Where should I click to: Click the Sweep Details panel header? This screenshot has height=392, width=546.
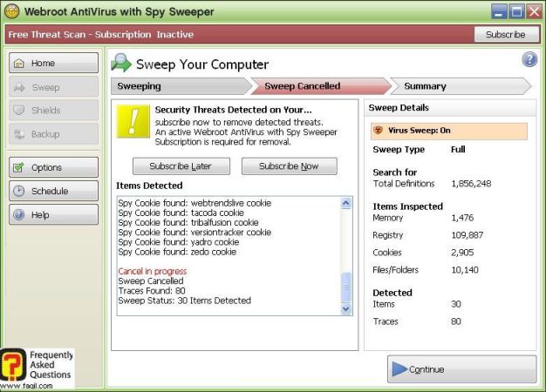[450, 108]
